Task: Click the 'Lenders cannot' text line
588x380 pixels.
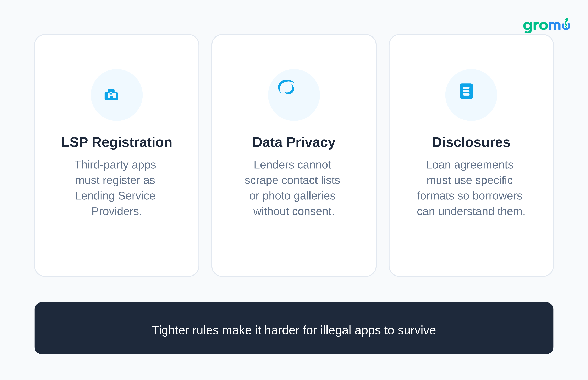Action: pyautogui.click(x=292, y=165)
